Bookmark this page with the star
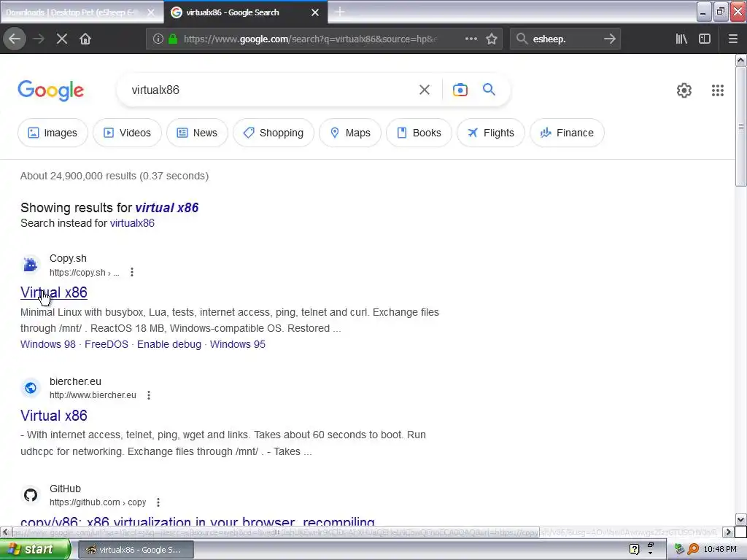 click(x=492, y=39)
